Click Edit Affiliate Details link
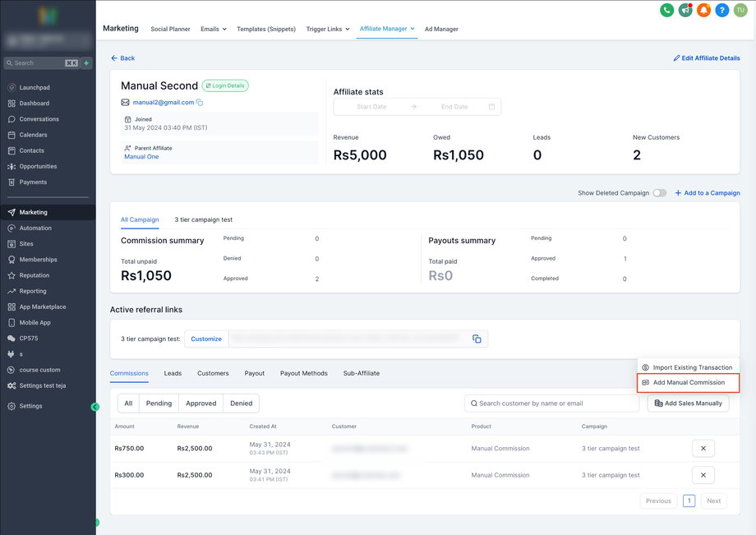Screen dimensions: 756x535 (706, 58)
